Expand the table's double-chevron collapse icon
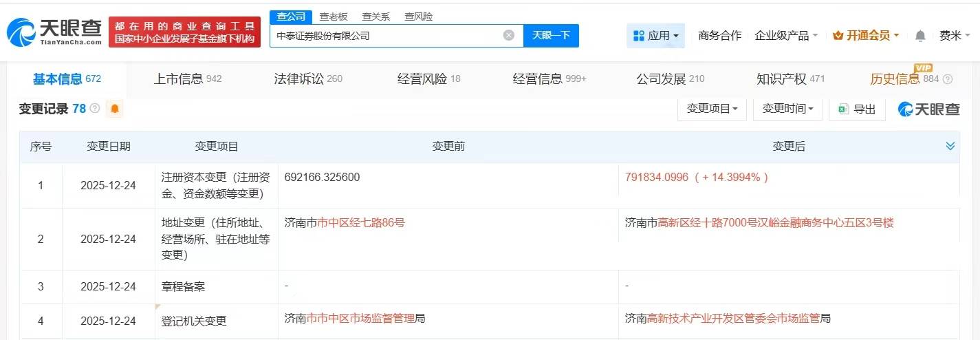The height and width of the screenshot is (340, 980). coord(950,146)
